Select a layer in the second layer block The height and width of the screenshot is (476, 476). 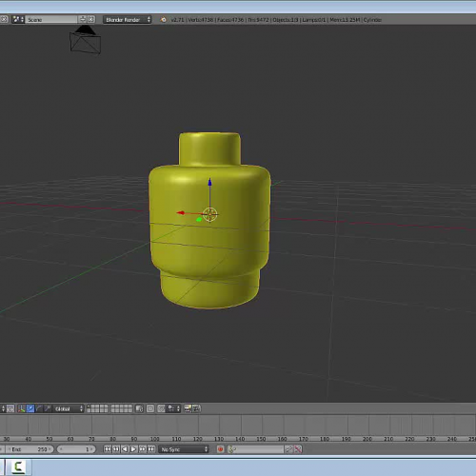122,408
